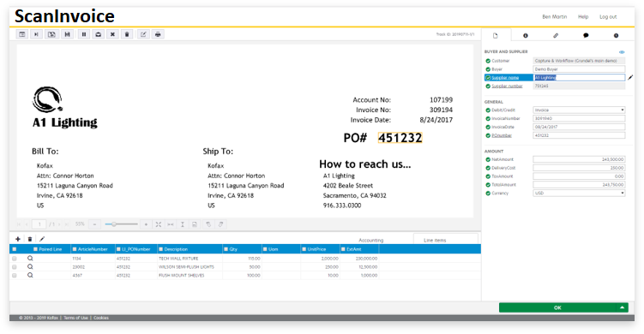Click the X reject icon in toolbar

112,34
